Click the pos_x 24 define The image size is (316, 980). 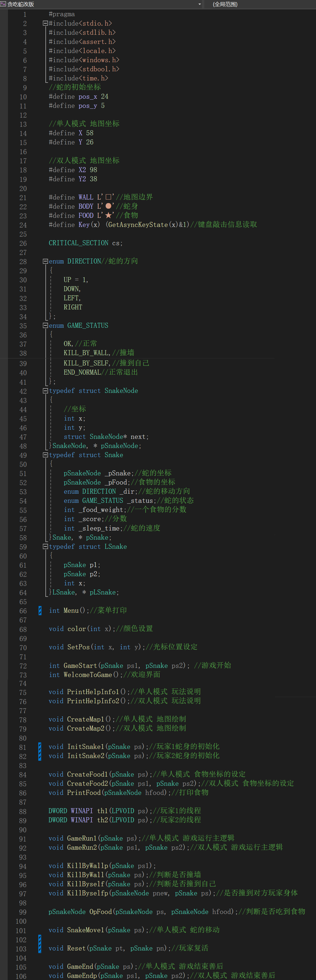tap(78, 97)
